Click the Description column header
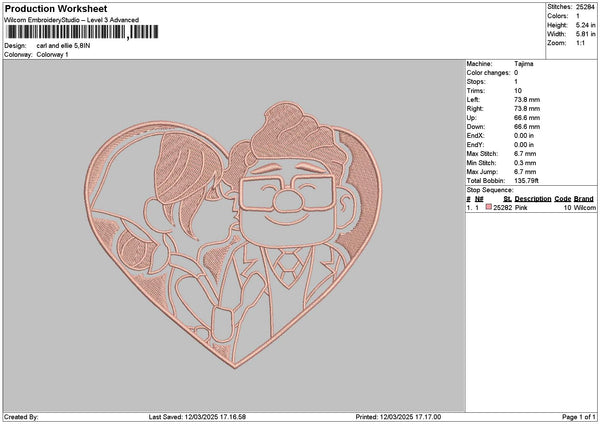Image resolution: width=600 pixels, height=424 pixels. point(533,199)
